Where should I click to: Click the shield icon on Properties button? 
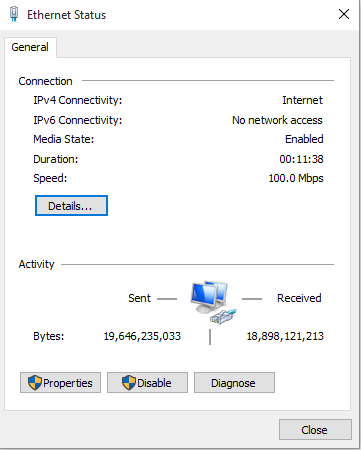coord(35,383)
